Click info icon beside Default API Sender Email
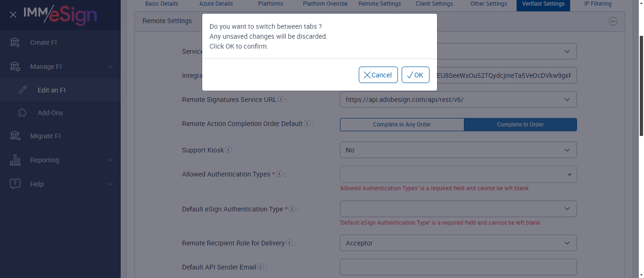The height and width of the screenshot is (278, 644). 261,267
